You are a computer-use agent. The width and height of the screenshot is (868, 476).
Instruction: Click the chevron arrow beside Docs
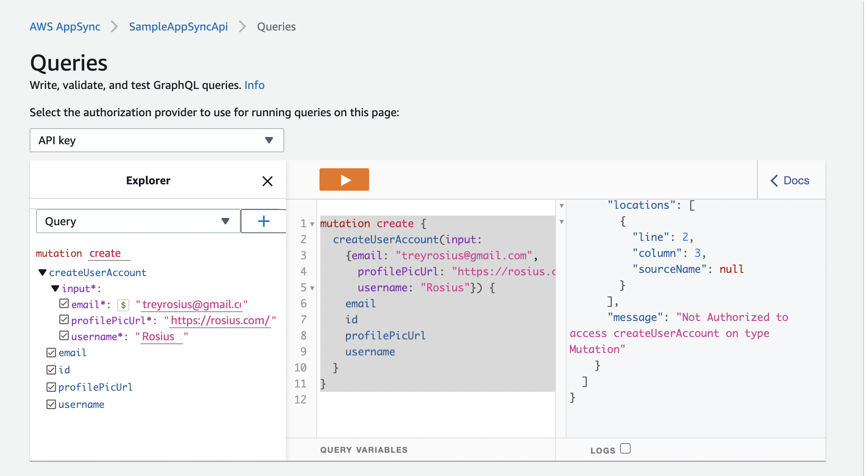[x=774, y=181]
